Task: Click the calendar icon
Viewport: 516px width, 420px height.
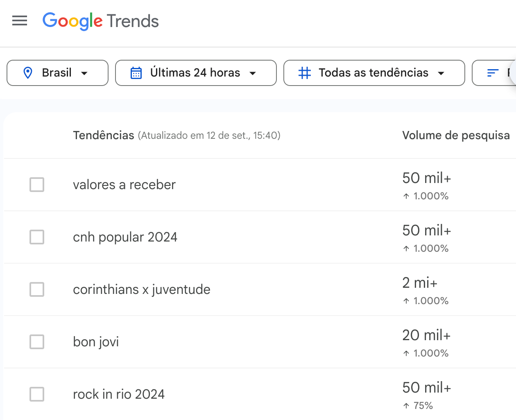Action: 136,73
